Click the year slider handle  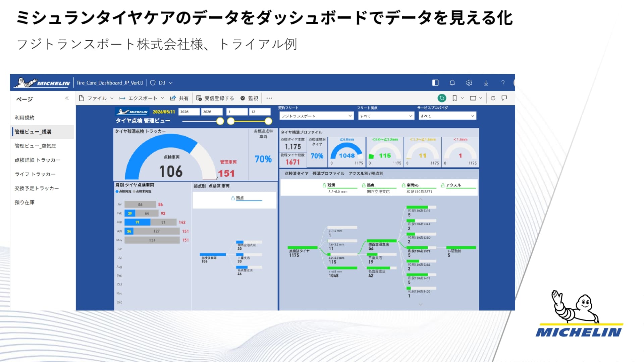click(220, 121)
